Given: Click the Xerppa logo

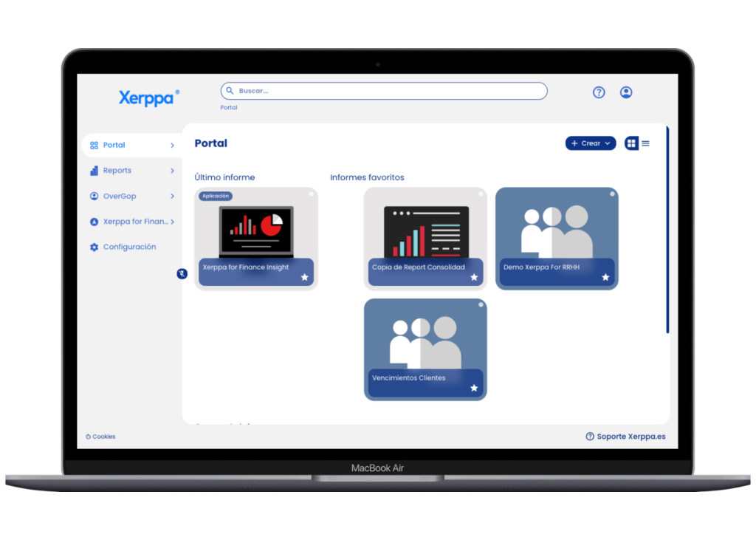Looking at the screenshot, I should (149, 98).
